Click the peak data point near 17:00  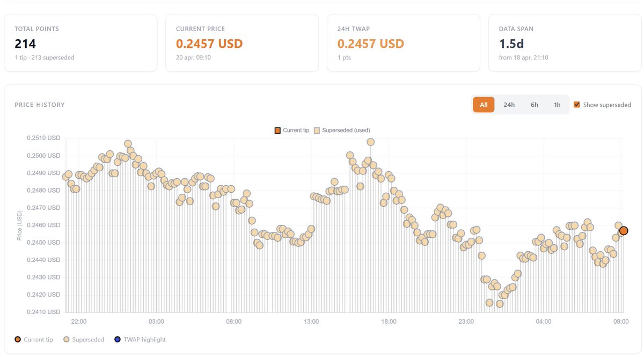[370, 142]
